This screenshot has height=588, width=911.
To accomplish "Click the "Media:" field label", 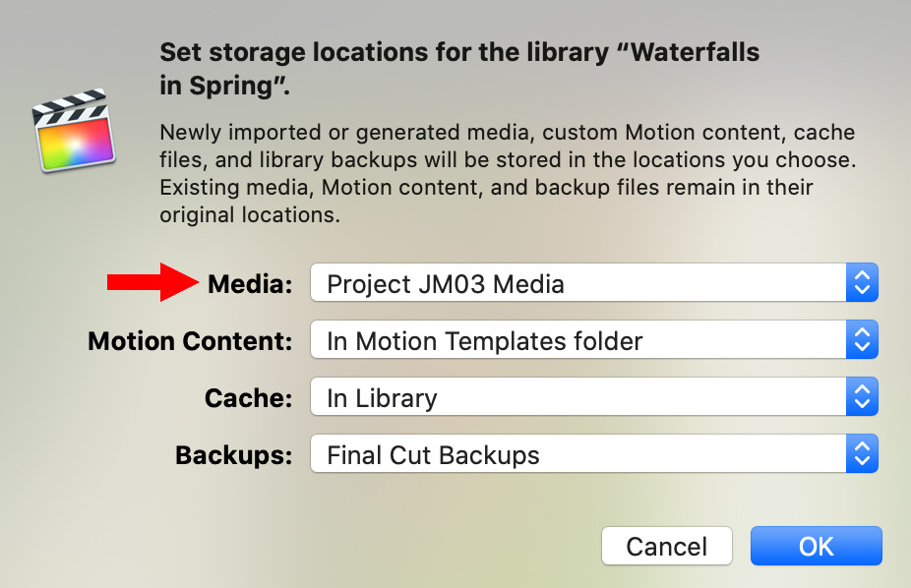I will click(x=250, y=284).
